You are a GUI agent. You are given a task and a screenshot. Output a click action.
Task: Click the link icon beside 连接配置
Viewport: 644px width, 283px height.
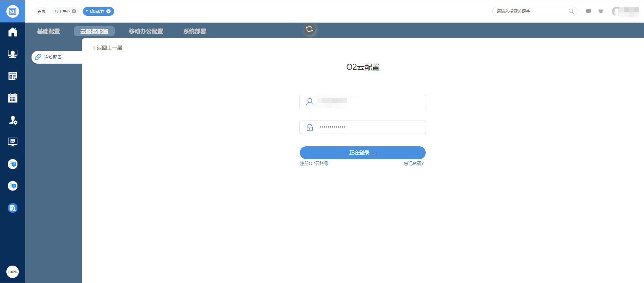[38, 57]
